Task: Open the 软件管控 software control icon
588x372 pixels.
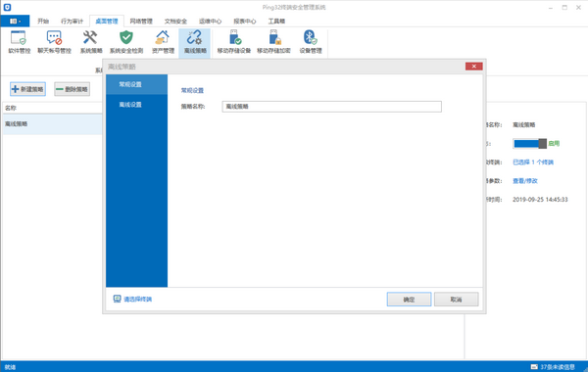Action: (19, 42)
